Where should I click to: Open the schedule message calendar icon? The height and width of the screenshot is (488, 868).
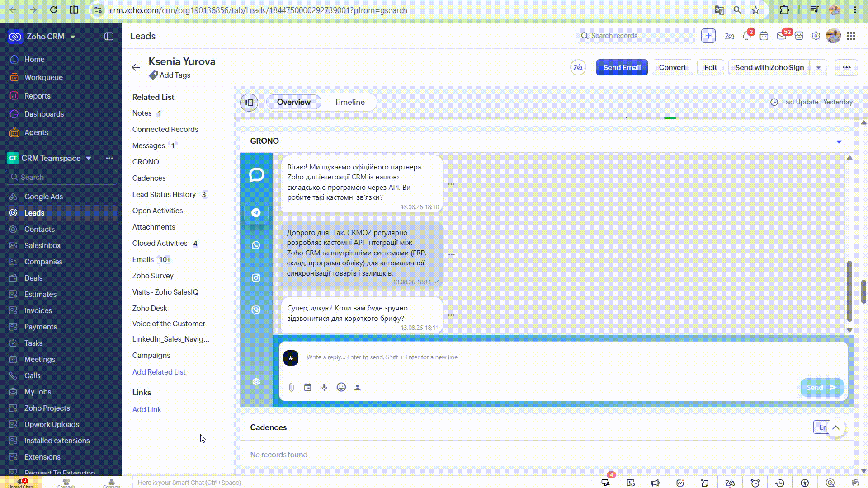click(307, 387)
